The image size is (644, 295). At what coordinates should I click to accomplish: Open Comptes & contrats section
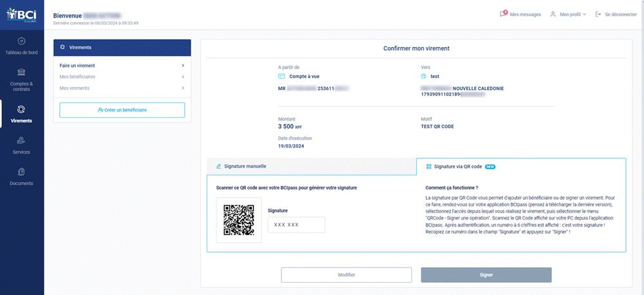[x=21, y=80]
